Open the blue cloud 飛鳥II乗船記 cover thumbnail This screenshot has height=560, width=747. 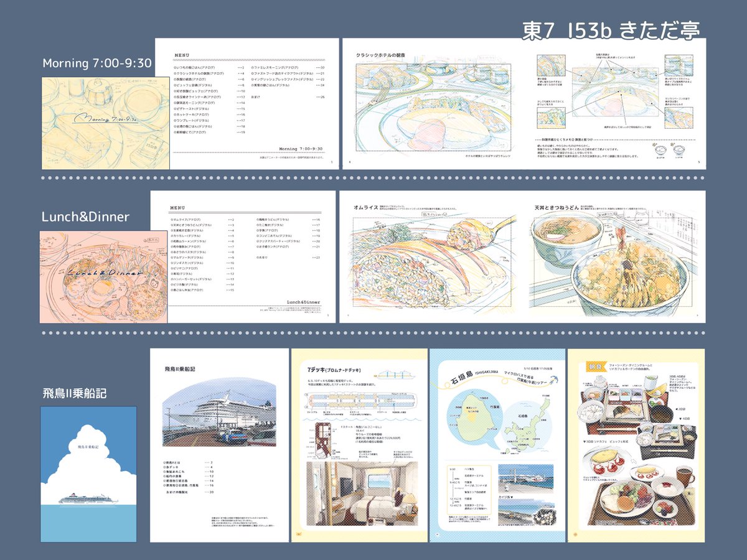[x=88, y=474]
